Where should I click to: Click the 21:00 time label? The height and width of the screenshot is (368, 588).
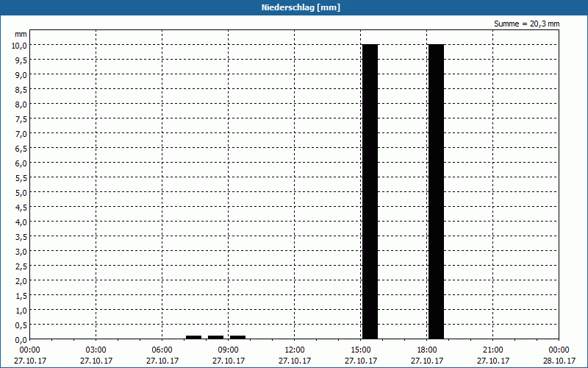pos(492,350)
